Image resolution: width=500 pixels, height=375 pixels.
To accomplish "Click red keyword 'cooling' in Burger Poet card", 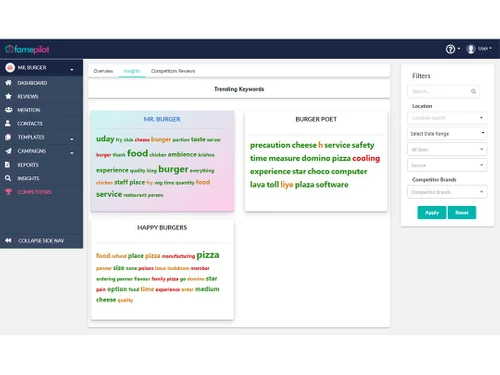I will [x=366, y=158].
